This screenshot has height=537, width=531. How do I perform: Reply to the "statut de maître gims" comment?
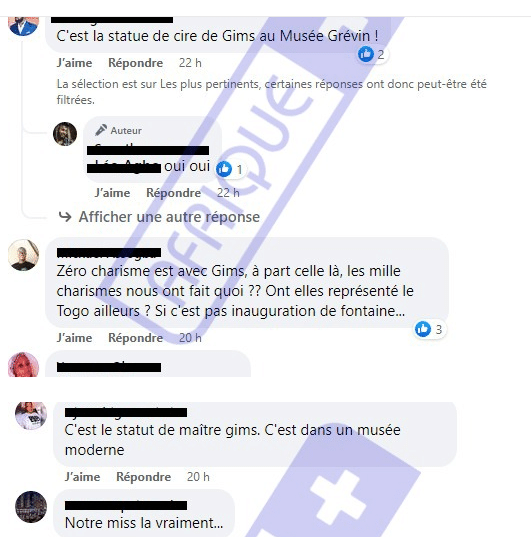(x=143, y=477)
